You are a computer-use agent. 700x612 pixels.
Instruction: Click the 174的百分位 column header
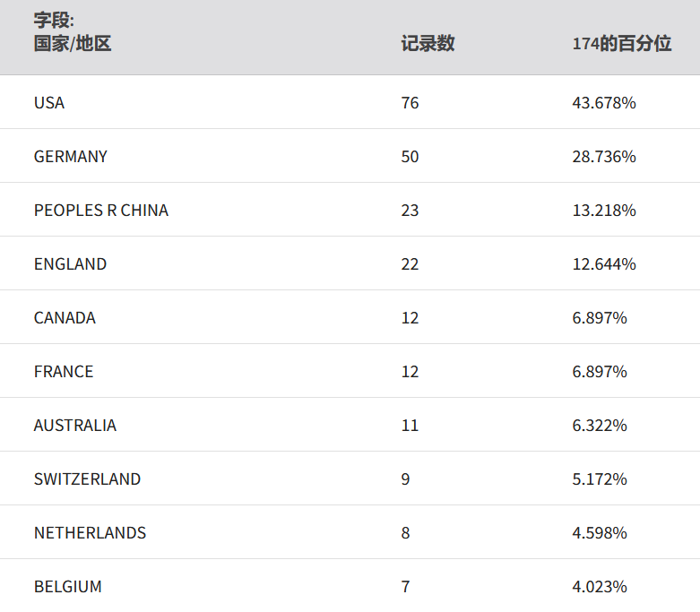click(621, 44)
